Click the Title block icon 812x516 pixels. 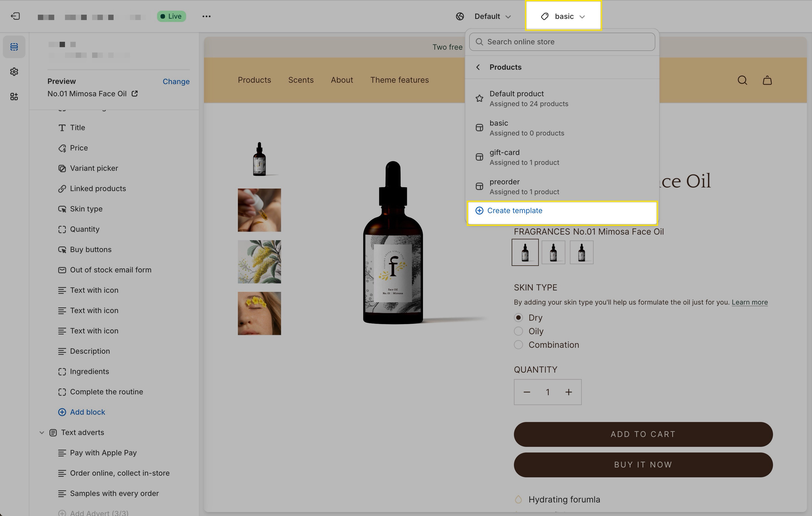pyautogui.click(x=62, y=128)
